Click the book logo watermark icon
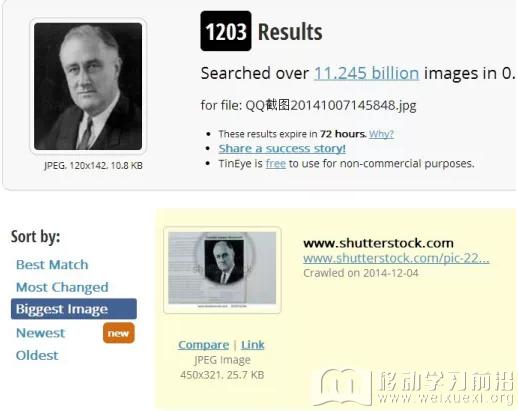This screenshot has width=518, height=411. click(343, 386)
